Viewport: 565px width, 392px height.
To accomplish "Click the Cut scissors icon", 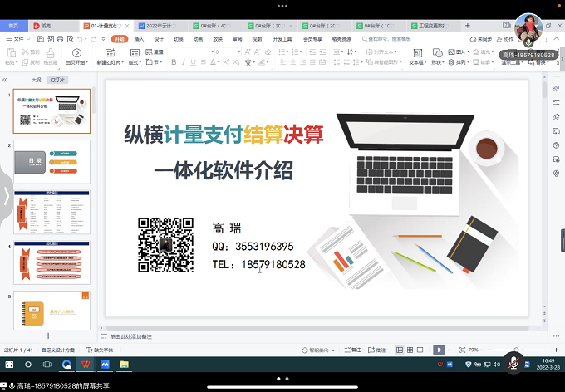I will [26, 51].
